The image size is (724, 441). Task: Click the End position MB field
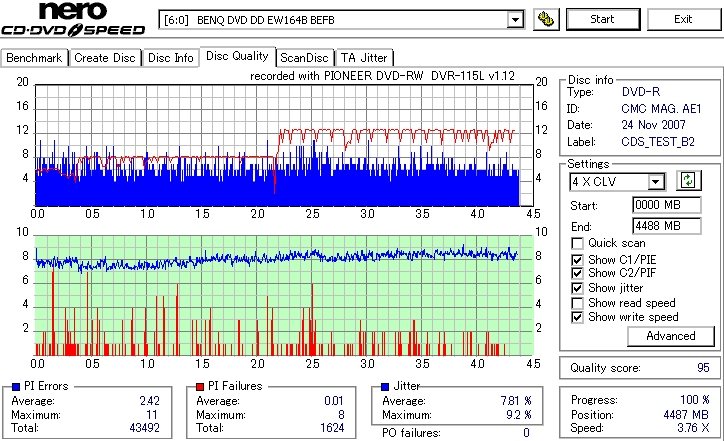tap(667, 226)
